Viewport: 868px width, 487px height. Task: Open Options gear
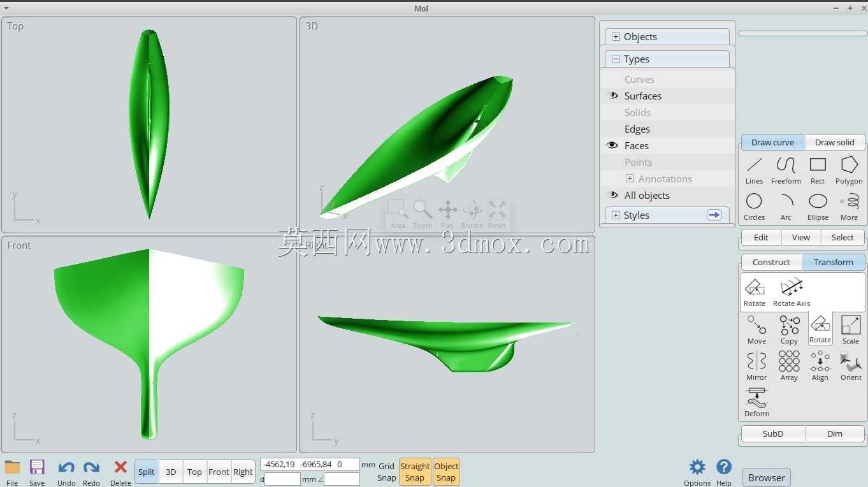coord(697,472)
